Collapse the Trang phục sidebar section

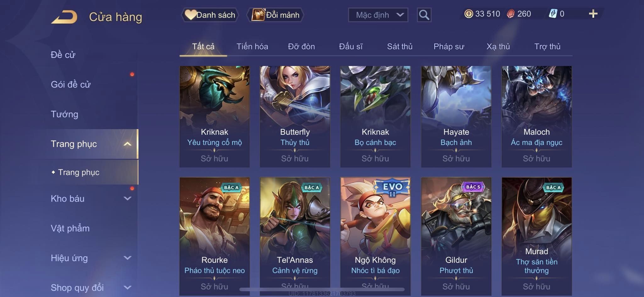pos(127,144)
